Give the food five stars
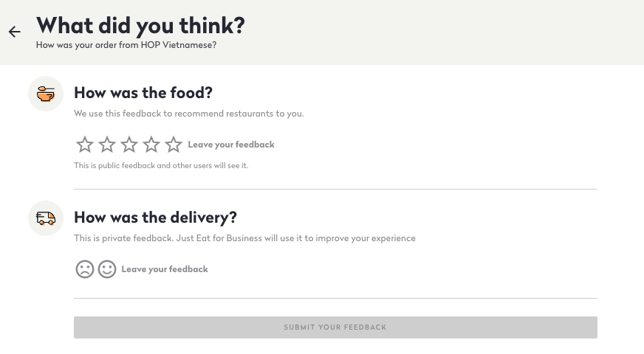The image size is (644, 354). point(174,145)
